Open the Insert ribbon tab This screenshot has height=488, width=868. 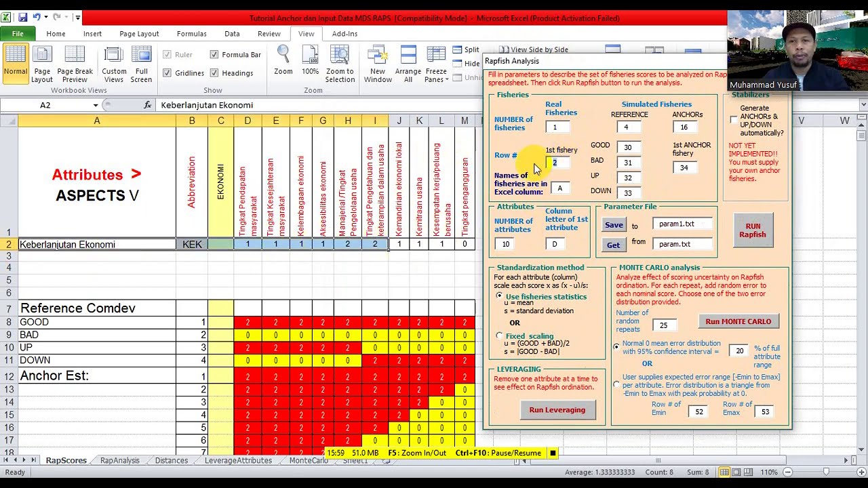[x=92, y=33]
